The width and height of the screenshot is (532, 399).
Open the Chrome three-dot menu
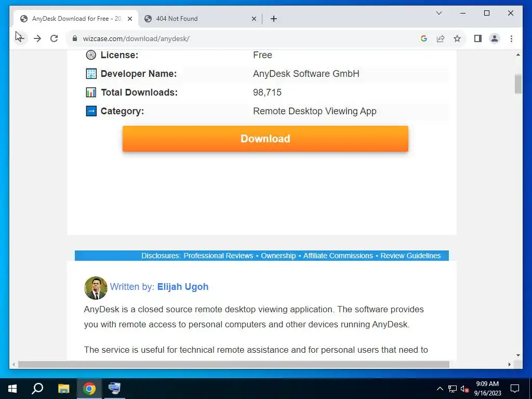tap(511, 38)
